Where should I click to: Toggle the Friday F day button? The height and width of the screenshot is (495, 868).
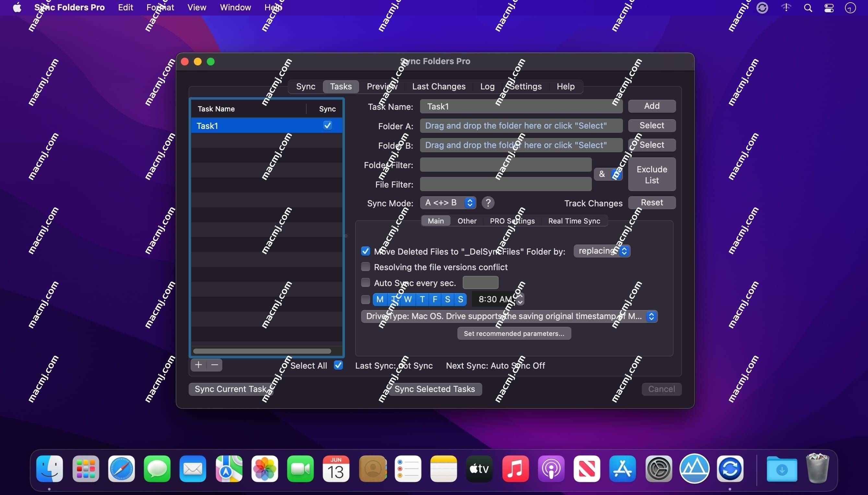[x=435, y=300]
